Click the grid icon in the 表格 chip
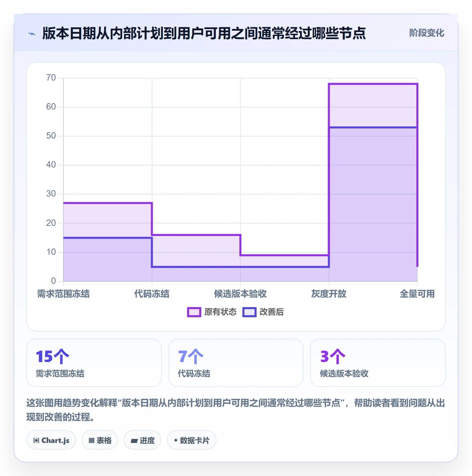 tap(91, 441)
